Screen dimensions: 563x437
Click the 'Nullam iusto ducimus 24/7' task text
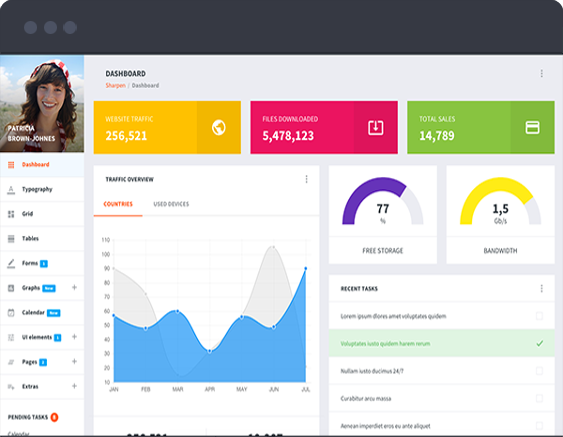(x=372, y=371)
